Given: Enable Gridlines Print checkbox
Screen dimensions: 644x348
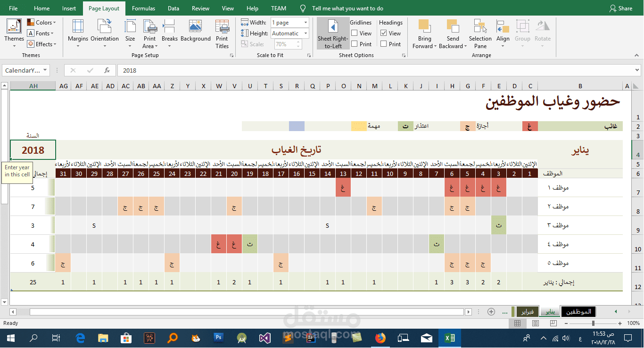Looking at the screenshot, I should (x=354, y=44).
